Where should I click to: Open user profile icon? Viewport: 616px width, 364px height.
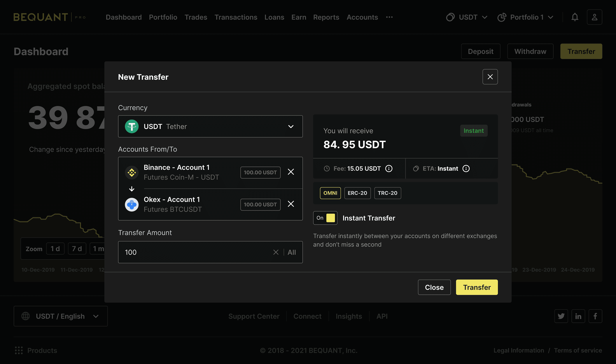click(x=594, y=17)
